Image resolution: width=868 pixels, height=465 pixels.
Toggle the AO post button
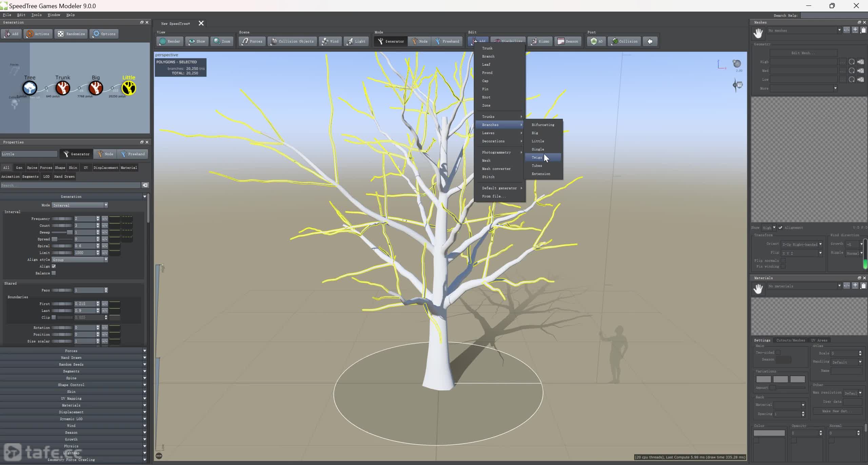point(596,41)
